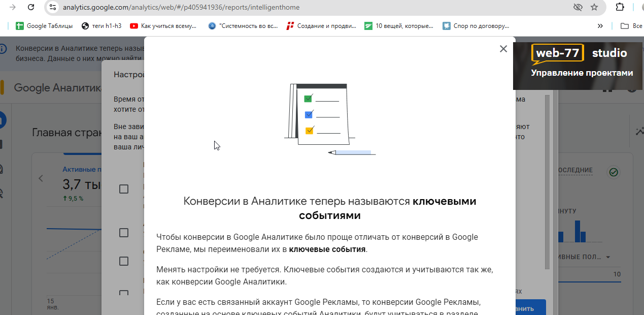Reload the page with browser refresh

click(31, 7)
